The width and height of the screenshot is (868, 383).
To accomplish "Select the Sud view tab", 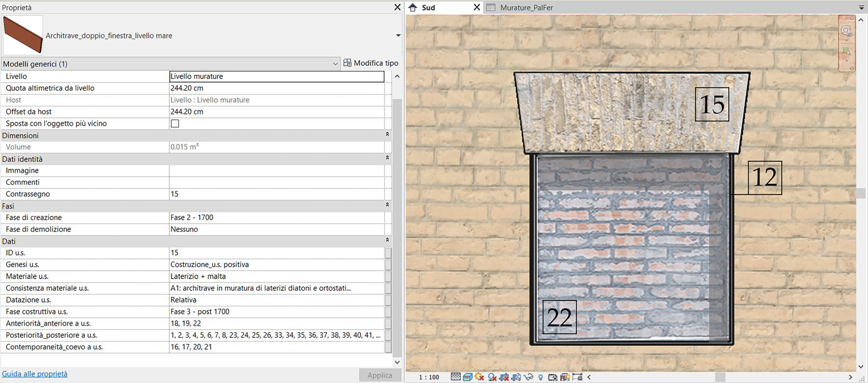I will [x=428, y=7].
